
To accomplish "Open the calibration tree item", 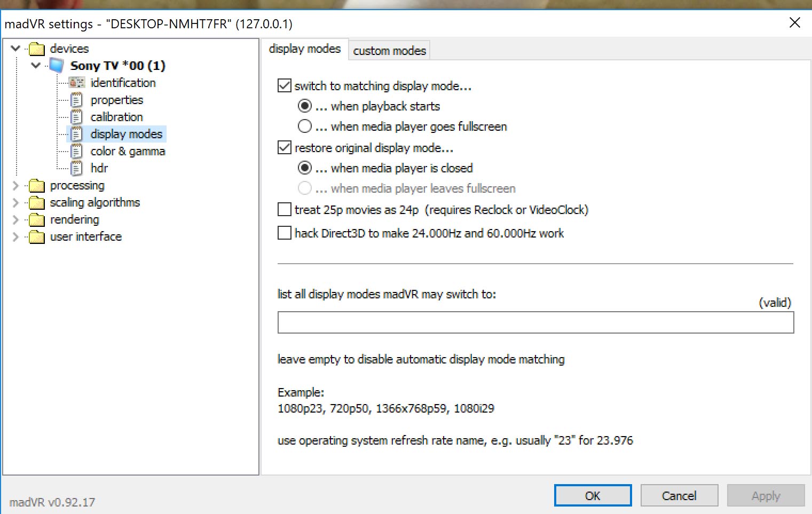I will click(x=116, y=117).
